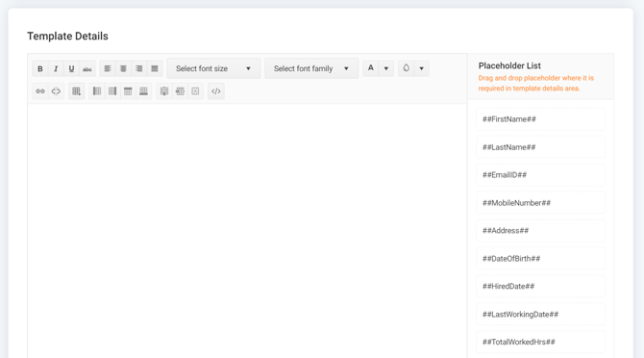The width and height of the screenshot is (644, 358).
Task: Delete the whole table
Action: (195, 91)
